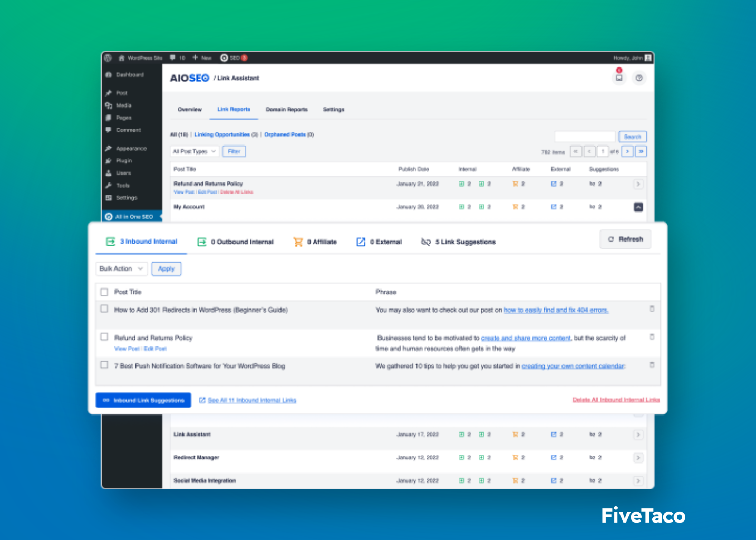Open See All 11 Inbound Internal Links

(x=247, y=400)
